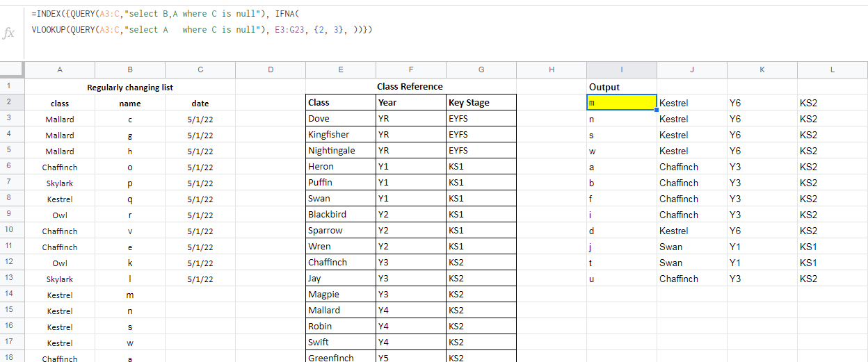This screenshot has height=362, width=868.
Task: Select the 'Blackbird' cell
Action: (341, 214)
